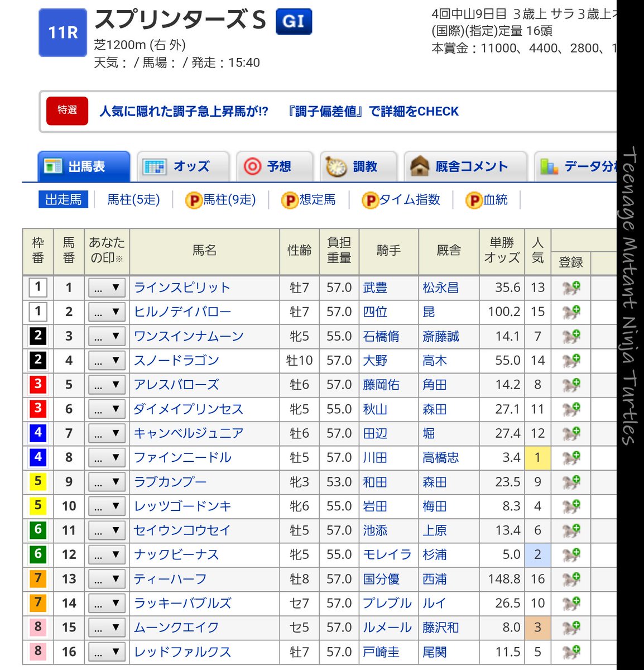
Task: Open jockey link モレイラ
Action: coord(387,555)
